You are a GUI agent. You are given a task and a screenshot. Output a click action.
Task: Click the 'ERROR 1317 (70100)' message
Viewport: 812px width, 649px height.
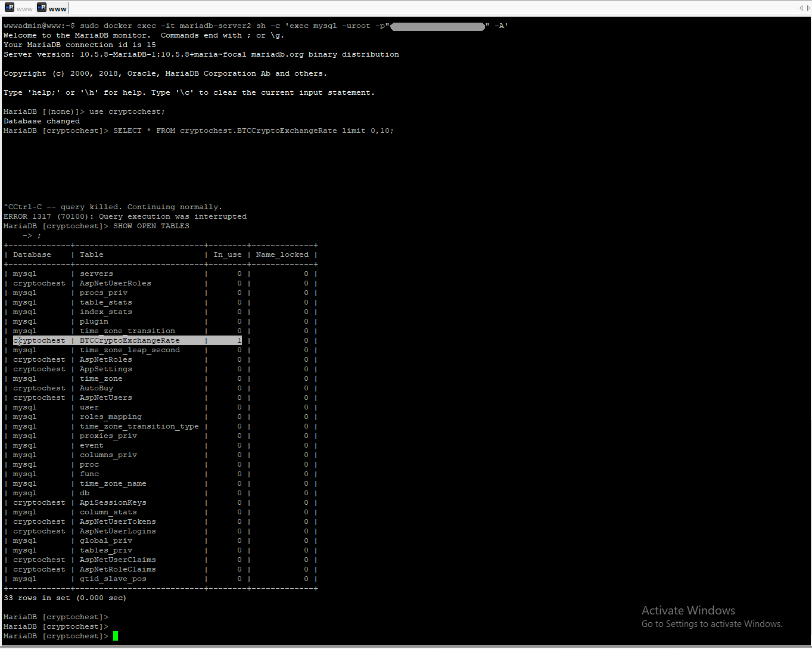125,216
